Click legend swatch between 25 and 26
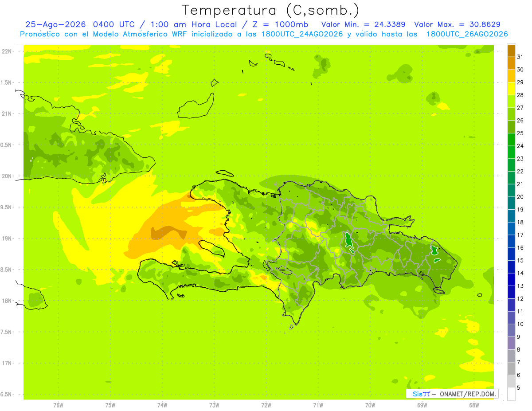This screenshot has height=411, width=532. point(511,127)
